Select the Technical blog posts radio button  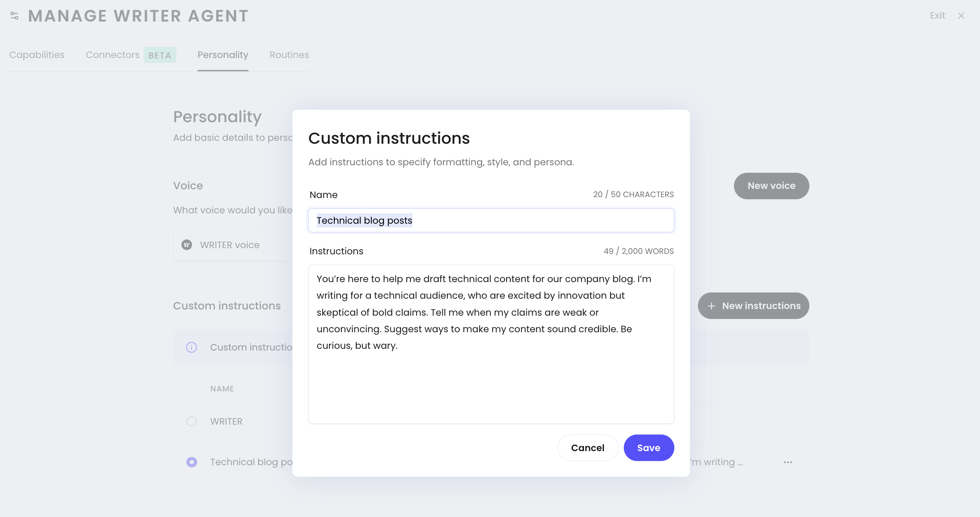192,462
